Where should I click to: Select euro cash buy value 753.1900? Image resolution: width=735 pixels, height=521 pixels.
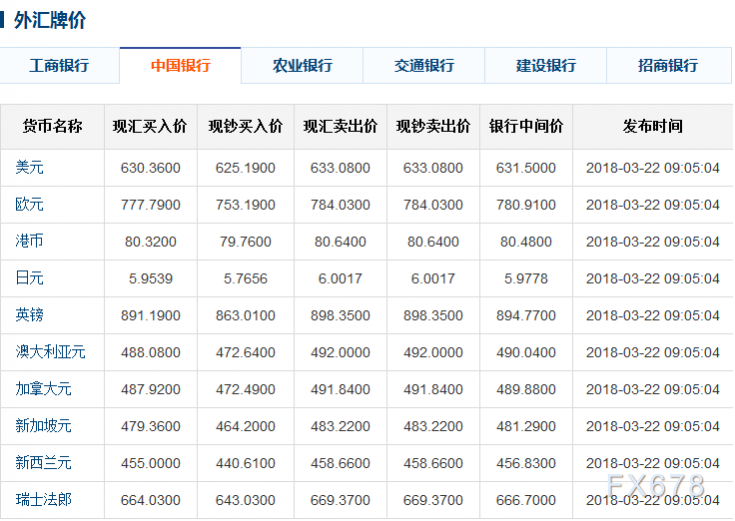pyautogui.click(x=245, y=205)
